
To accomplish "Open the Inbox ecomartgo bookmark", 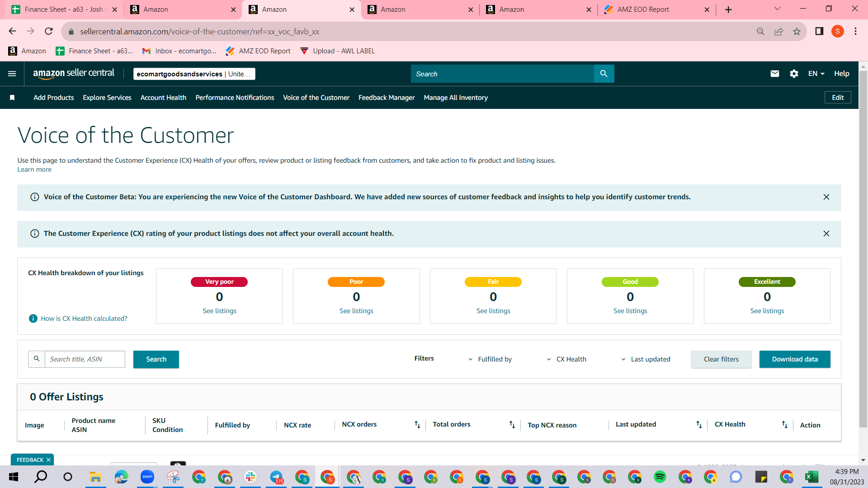I will click(x=179, y=51).
